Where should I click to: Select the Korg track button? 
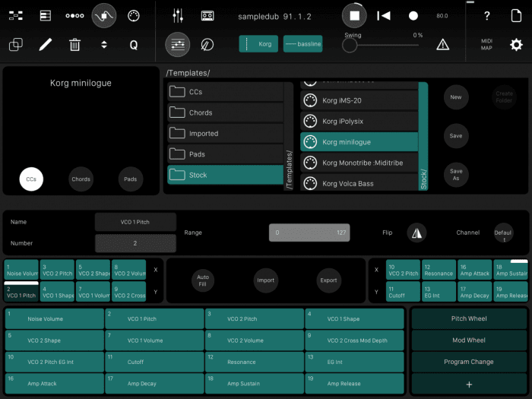point(258,44)
